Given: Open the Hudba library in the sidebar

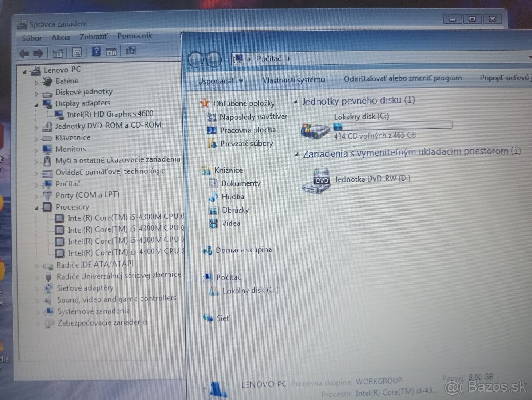Looking at the screenshot, I should (233, 196).
